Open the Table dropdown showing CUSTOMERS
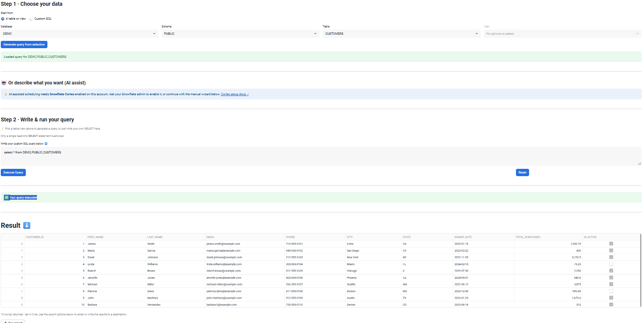644x323 pixels. coord(401,34)
